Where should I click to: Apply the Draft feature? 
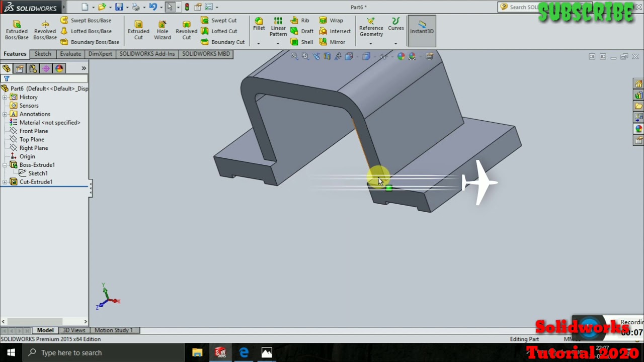tap(302, 31)
